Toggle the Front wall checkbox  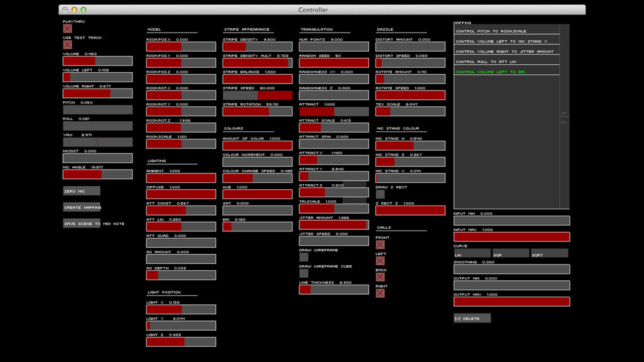[380, 244]
